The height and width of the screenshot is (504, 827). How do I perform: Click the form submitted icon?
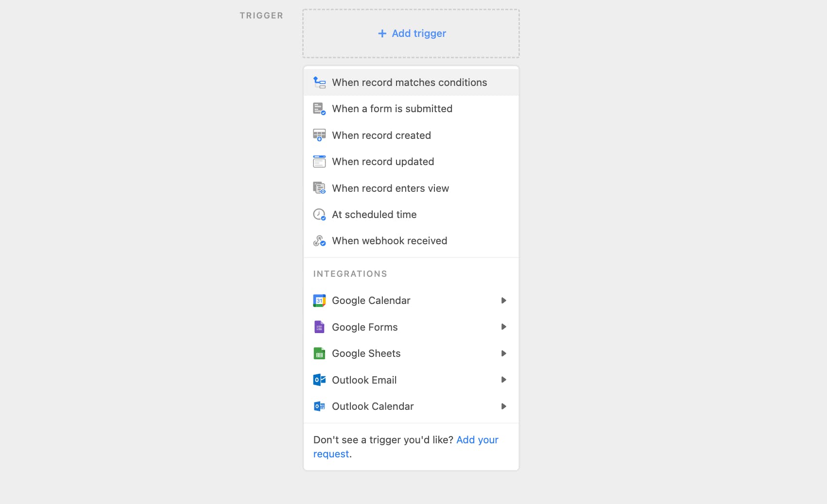(x=319, y=109)
